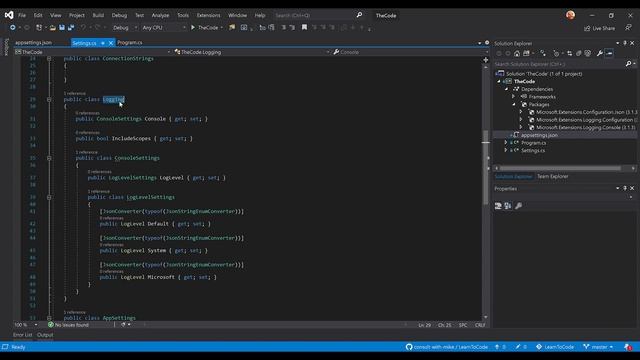
Task: Click the user account avatar
Action: point(571,15)
